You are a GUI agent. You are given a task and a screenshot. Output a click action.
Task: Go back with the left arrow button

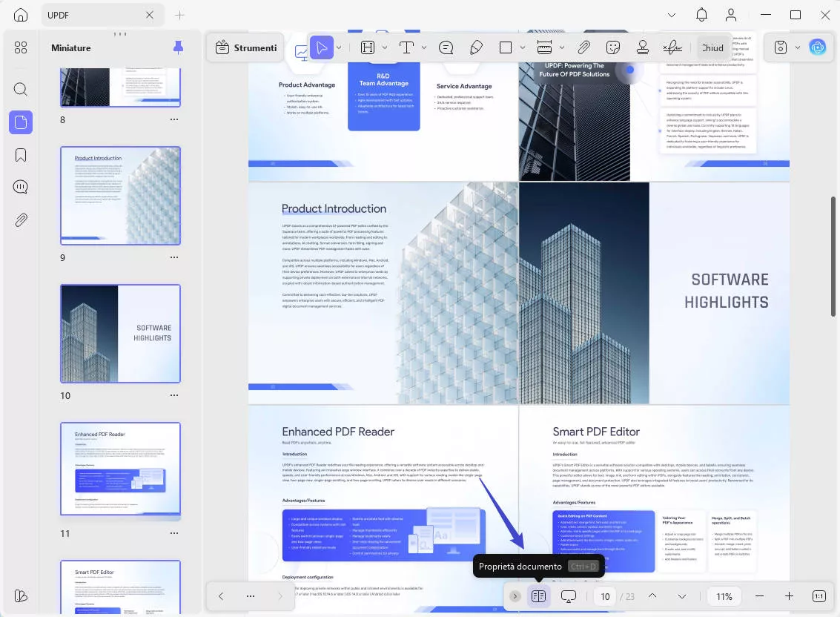[x=221, y=596]
